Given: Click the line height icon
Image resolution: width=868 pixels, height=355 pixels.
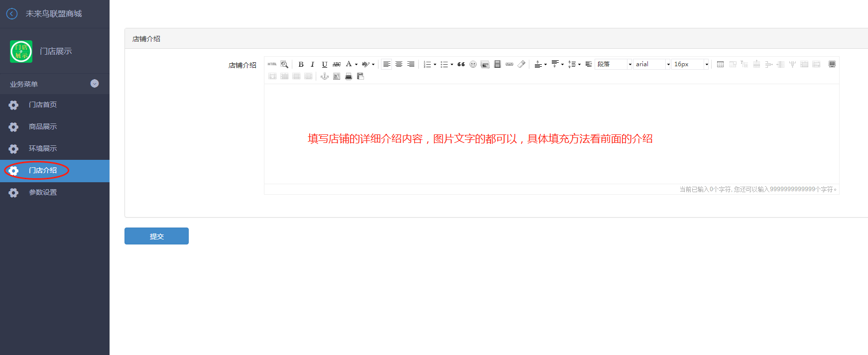Looking at the screenshot, I should [572, 64].
